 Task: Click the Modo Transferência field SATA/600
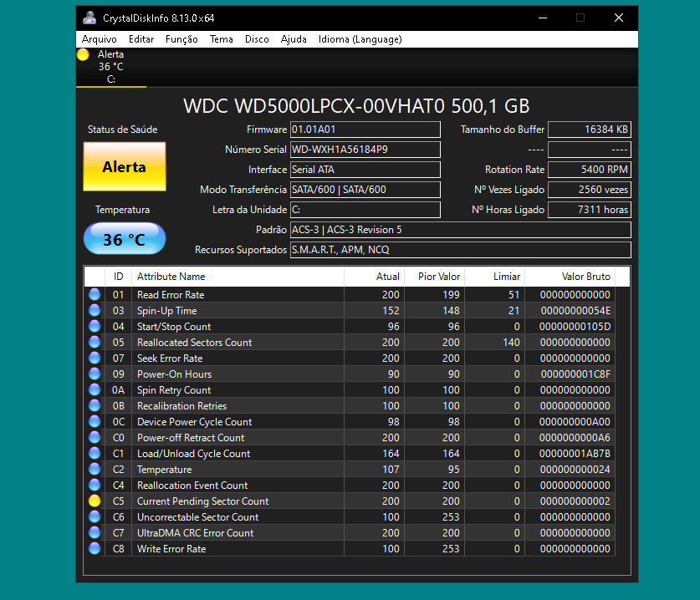pyautogui.click(x=365, y=190)
